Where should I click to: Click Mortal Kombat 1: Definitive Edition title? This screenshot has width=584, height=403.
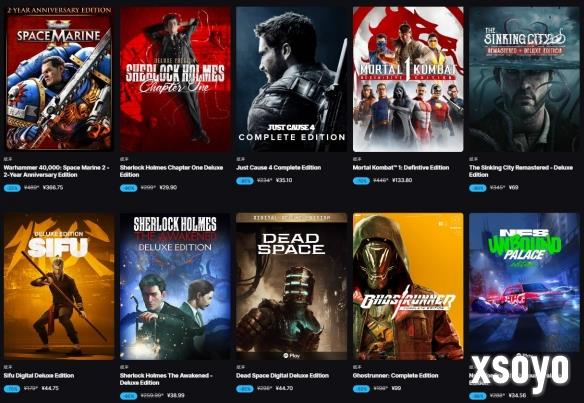(401, 168)
